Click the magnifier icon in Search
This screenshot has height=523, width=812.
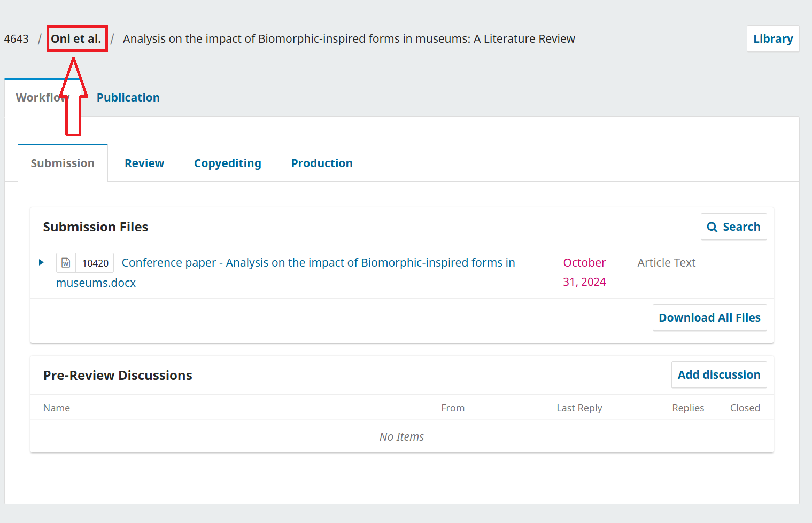point(712,227)
